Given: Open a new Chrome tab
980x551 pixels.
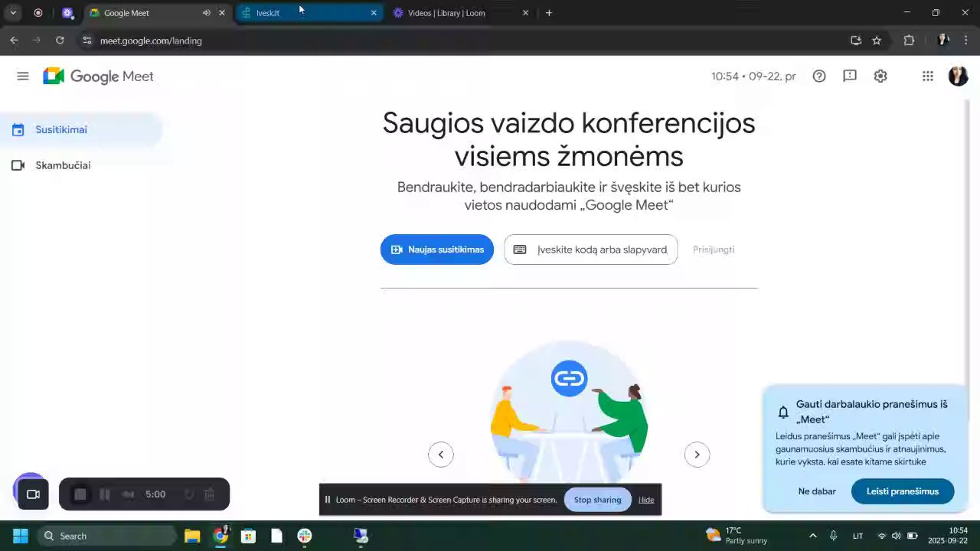Looking at the screenshot, I should point(548,13).
